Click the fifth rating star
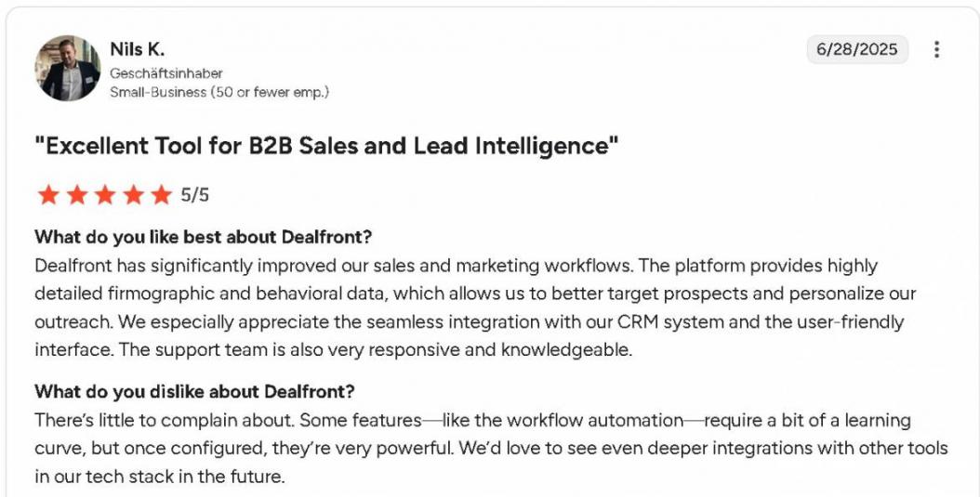The height and width of the screenshot is (497, 980). pyautogui.click(x=162, y=195)
